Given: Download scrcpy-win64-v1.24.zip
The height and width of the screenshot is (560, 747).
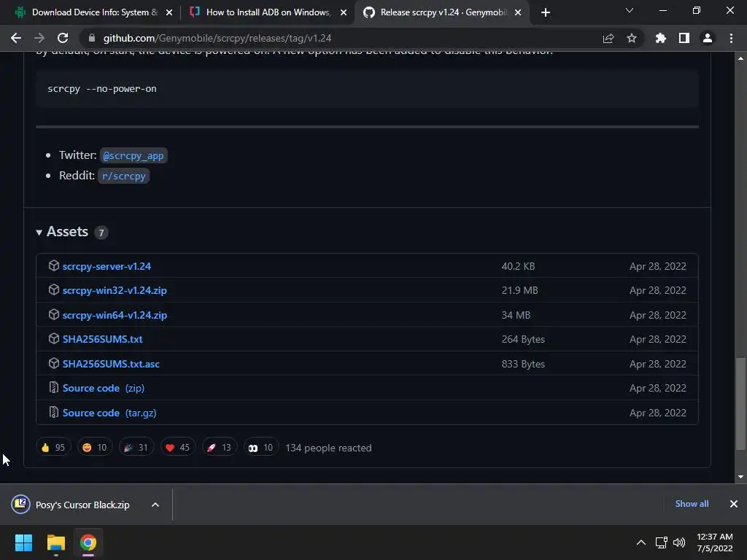Looking at the screenshot, I should pyautogui.click(x=115, y=315).
